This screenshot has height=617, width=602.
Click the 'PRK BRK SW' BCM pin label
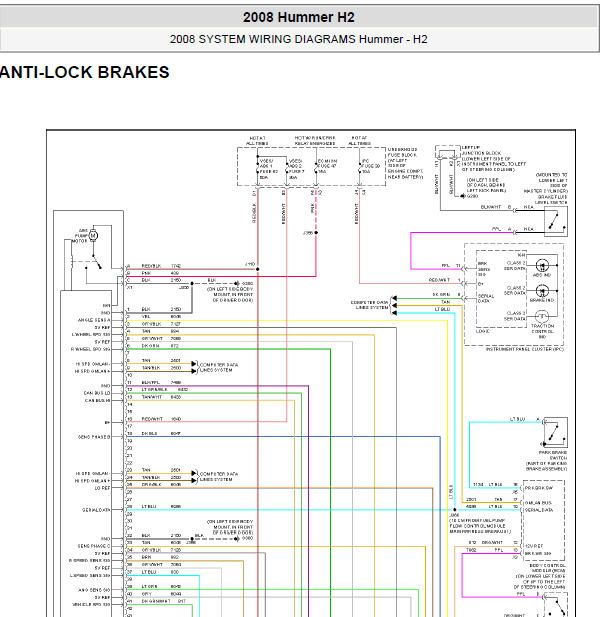(539, 488)
